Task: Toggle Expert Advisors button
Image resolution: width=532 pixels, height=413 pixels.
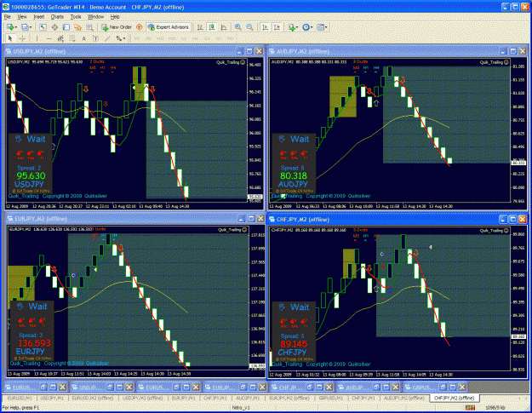Action: pyautogui.click(x=169, y=27)
